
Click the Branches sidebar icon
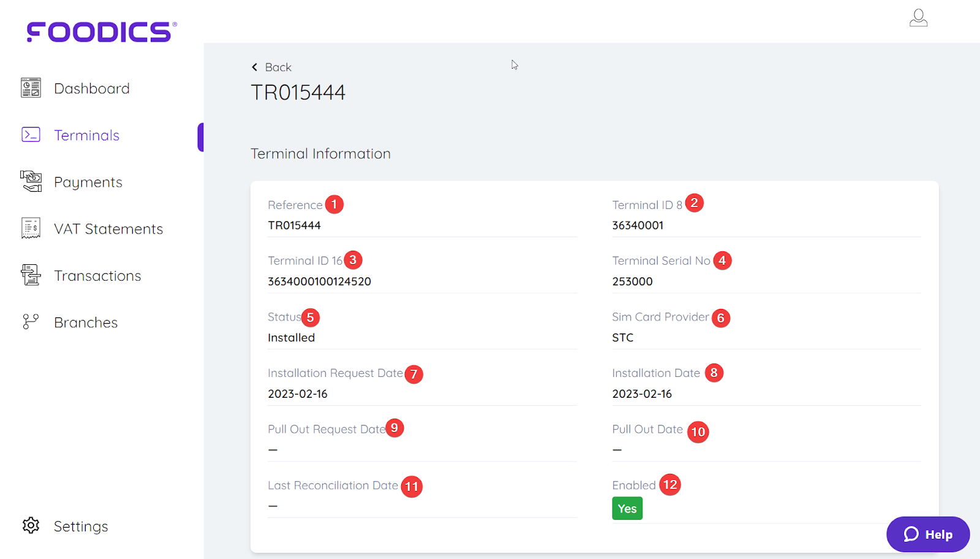31,322
